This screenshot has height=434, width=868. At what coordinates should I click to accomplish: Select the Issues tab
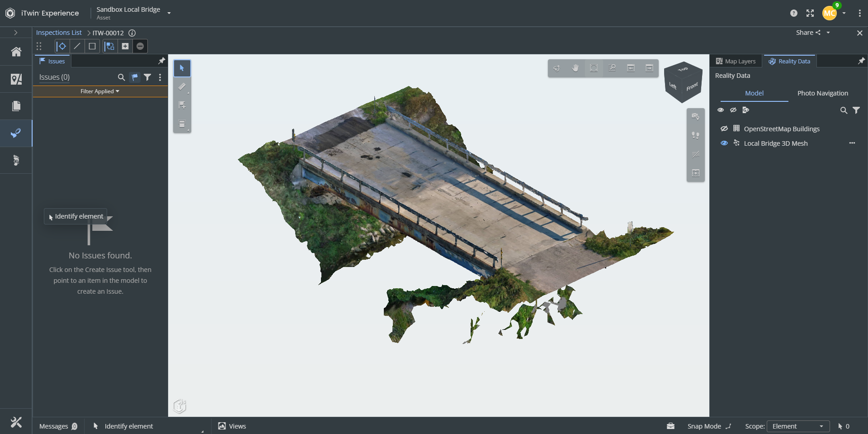tap(52, 61)
